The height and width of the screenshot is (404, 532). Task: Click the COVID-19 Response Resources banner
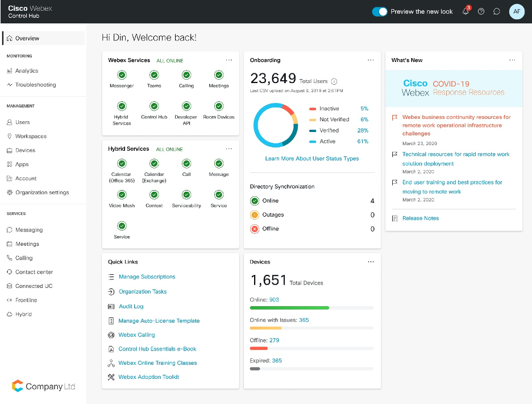point(454,88)
